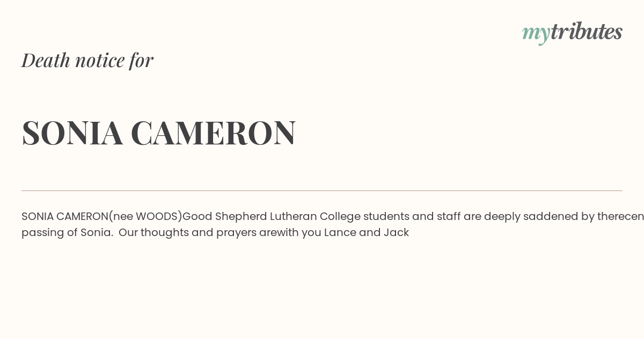Click the word "Death" in the italic heading
The height and width of the screenshot is (338, 644).
pos(46,60)
